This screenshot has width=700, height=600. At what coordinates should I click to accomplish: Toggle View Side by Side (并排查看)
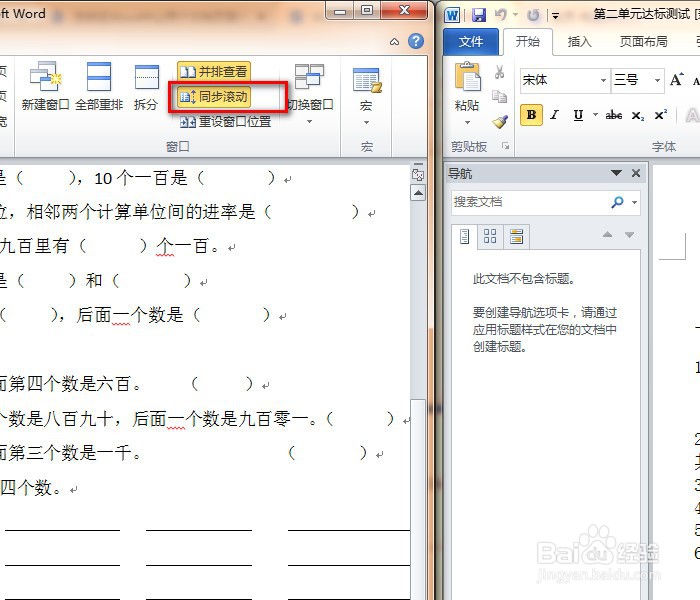214,71
